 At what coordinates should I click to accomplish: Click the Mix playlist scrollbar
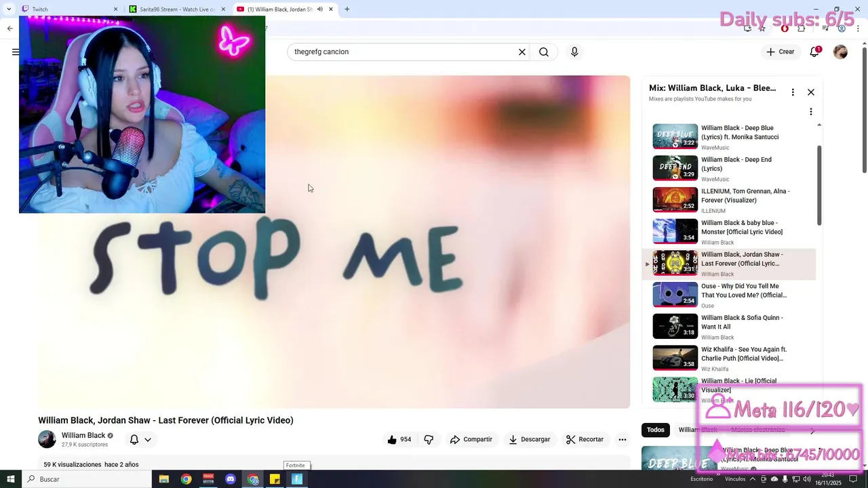pyautogui.click(x=819, y=185)
